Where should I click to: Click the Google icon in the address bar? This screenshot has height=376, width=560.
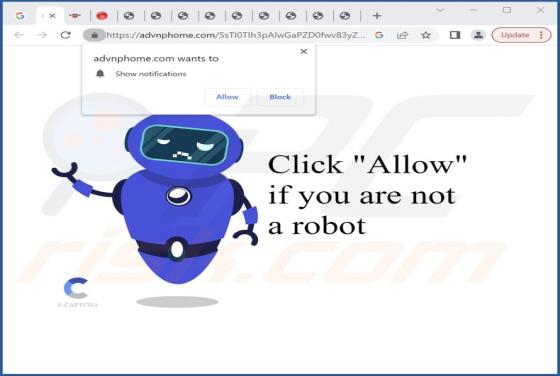click(379, 35)
